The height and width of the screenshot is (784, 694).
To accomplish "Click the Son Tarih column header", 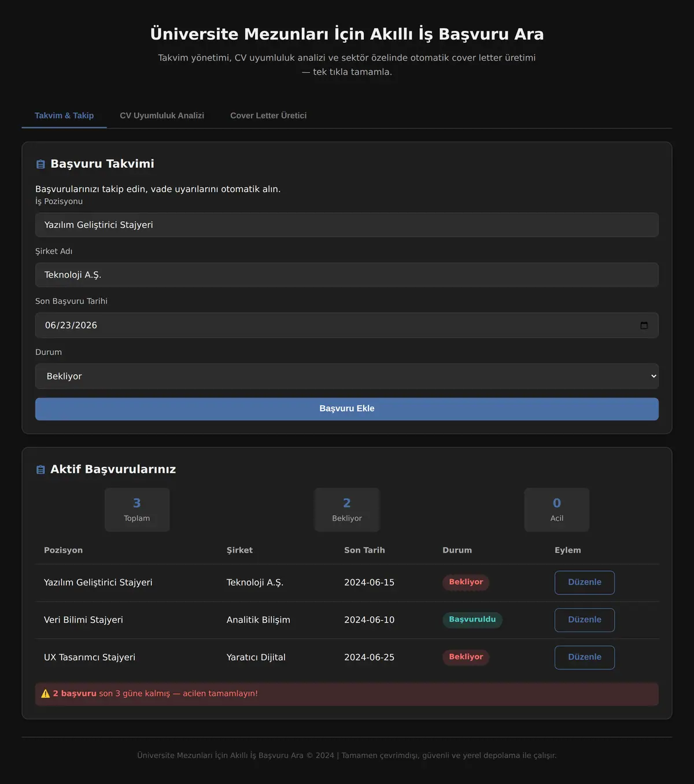I will tap(364, 550).
